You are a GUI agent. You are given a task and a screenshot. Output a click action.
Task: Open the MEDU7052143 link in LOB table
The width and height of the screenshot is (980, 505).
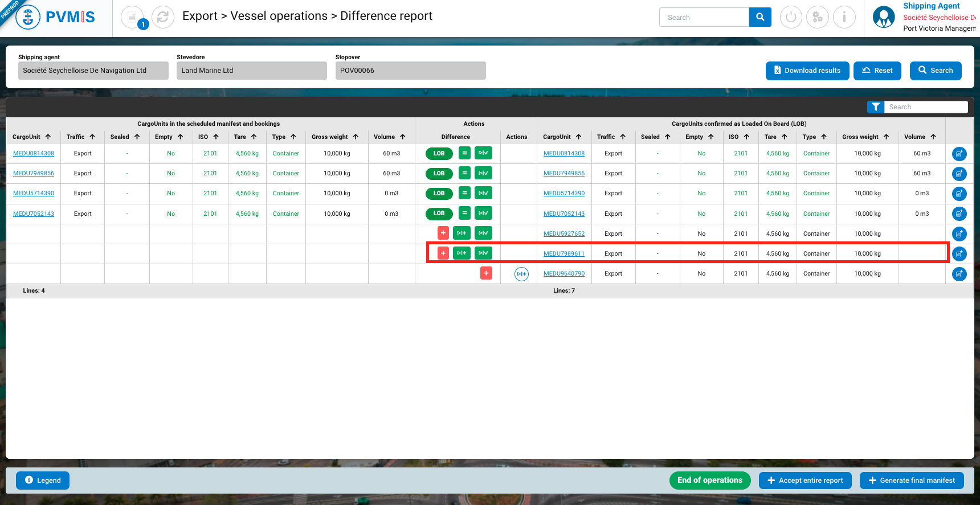tap(563, 214)
